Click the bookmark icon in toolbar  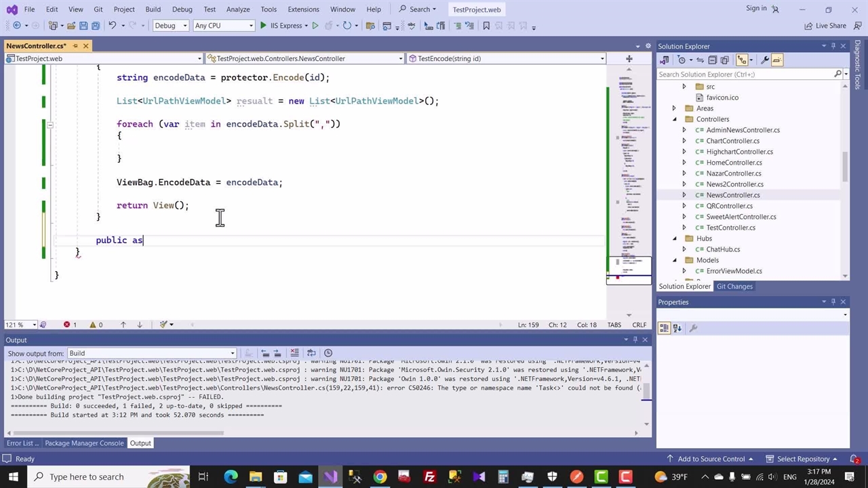pyautogui.click(x=486, y=26)
